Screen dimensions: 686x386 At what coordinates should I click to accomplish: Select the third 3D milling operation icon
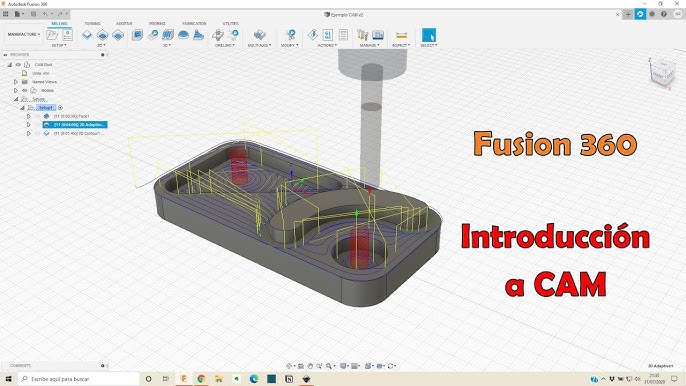tap(168, 35)
